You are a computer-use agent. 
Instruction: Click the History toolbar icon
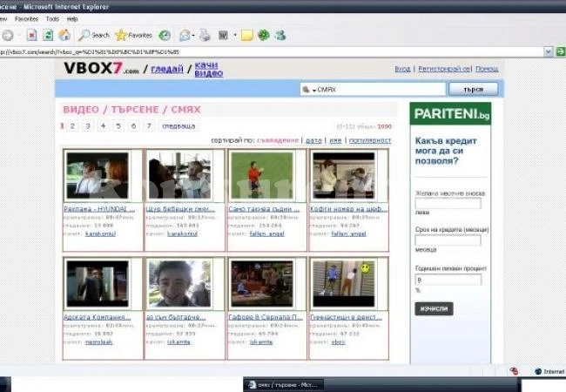(165, 35)
